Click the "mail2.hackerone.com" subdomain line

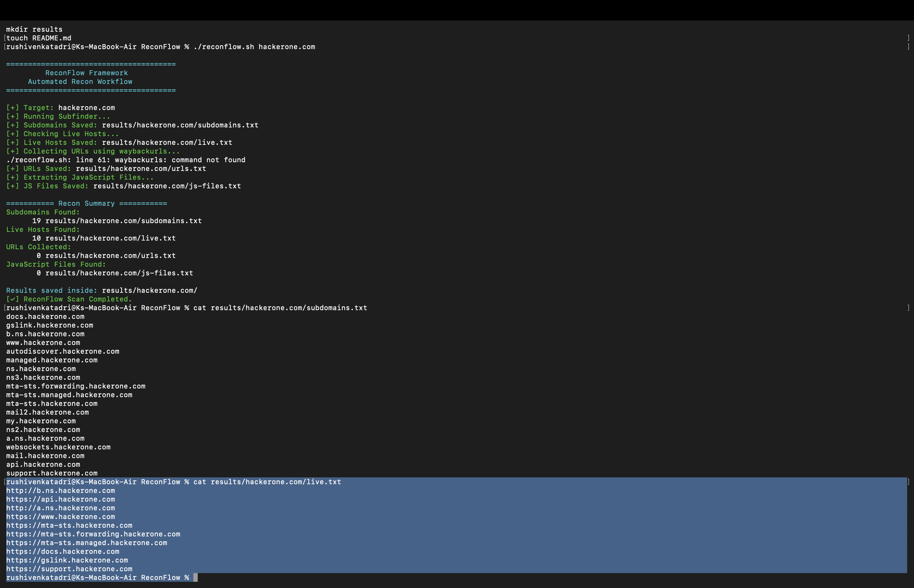coord(47,412)
